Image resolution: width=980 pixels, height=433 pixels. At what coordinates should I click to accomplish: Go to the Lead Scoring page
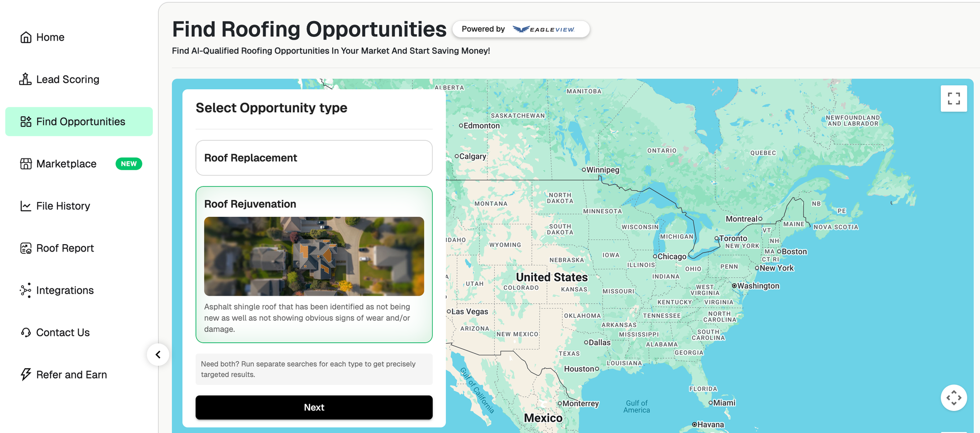point(68,79)
